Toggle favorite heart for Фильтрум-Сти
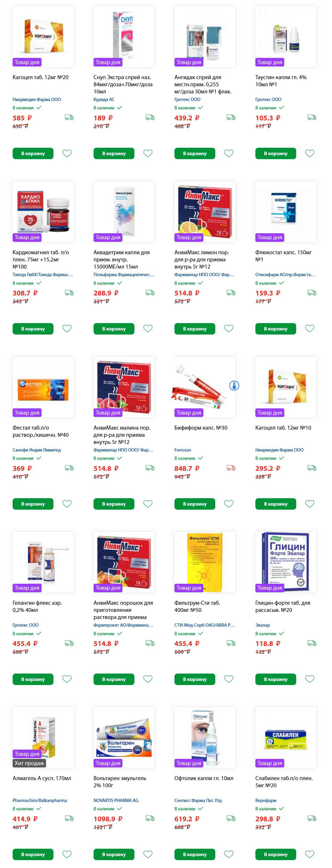The image size is (332, 868). click(229, 679)
